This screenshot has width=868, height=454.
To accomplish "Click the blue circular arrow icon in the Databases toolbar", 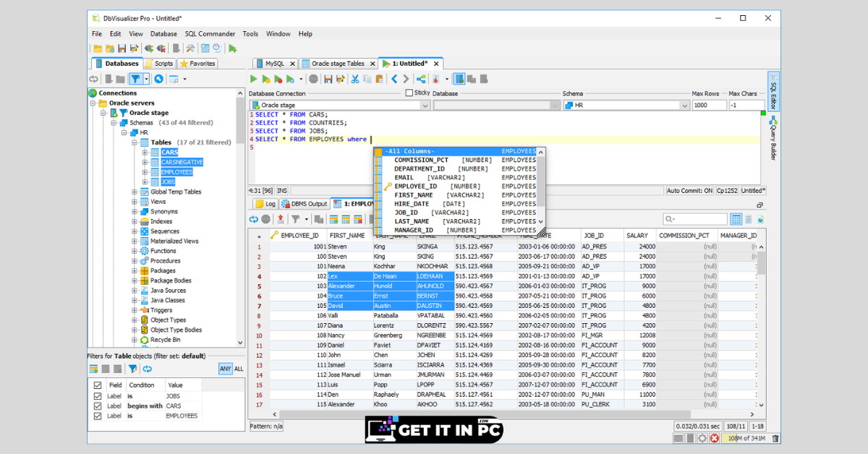I will (x=158, y=79).
